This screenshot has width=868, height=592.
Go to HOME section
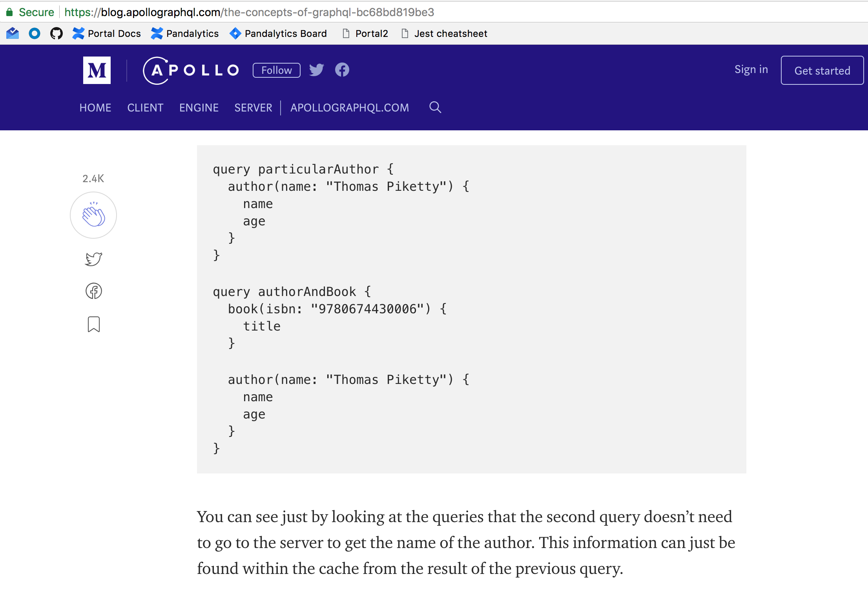[x=95, y=108]
